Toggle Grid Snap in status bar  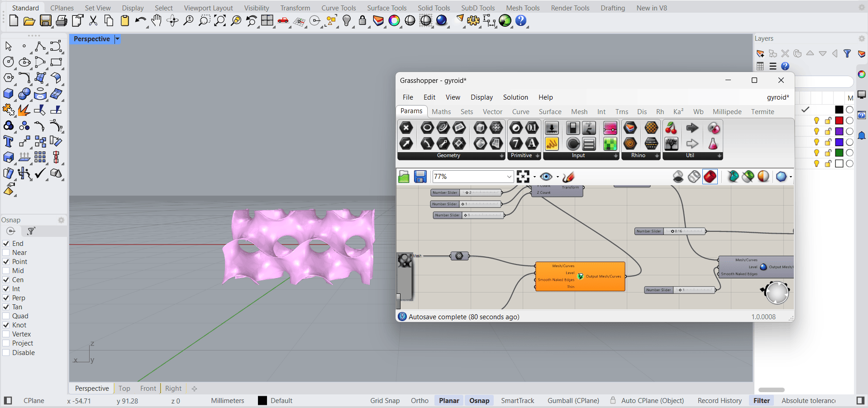pos(385,401)
